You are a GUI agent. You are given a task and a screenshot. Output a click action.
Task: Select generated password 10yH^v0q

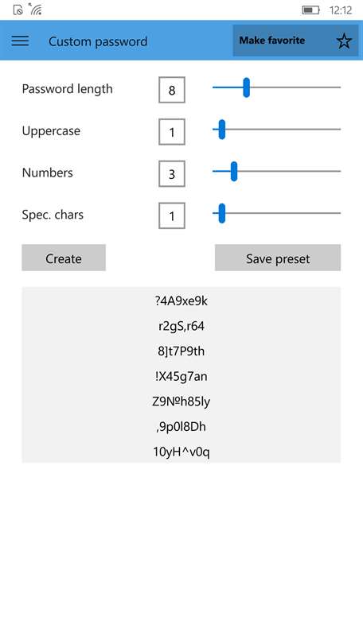[x=181, y=452]
